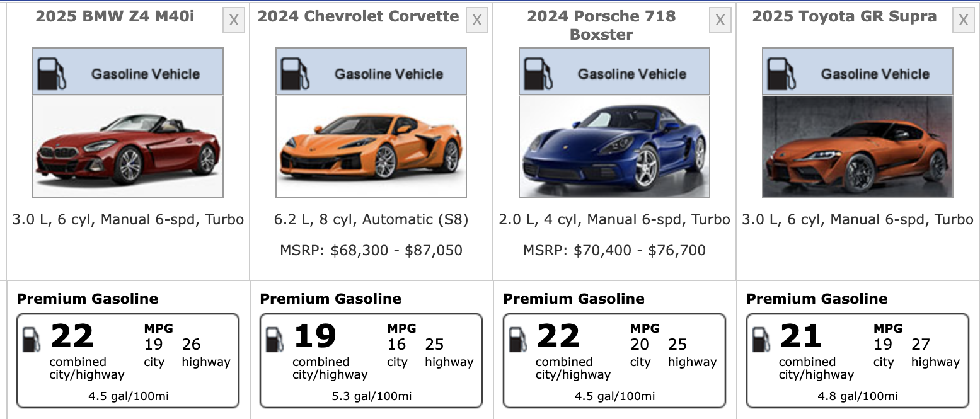Screen dimensions: 980x419
Task: Click fuel pump icon beside BMW's 22 MPG
Action: click(32, 339)
